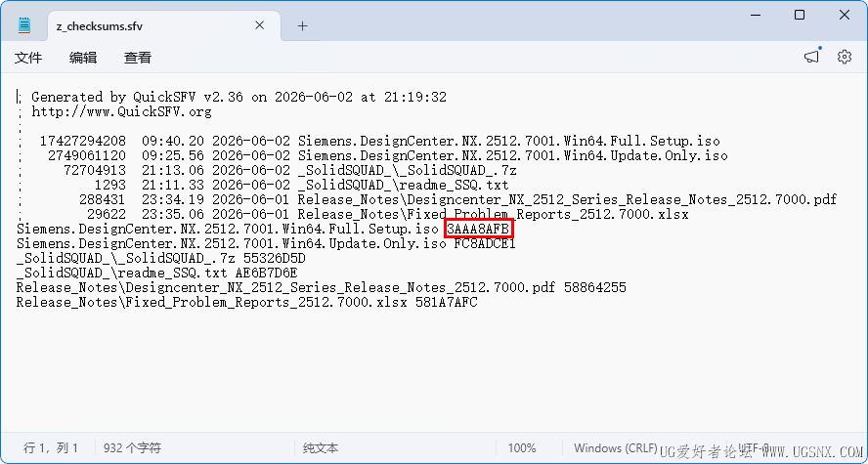This screenshot has width=868, height=464.
Task: Click the 行 1, 列 1 cursor position indicator
Action: [51, 448]
